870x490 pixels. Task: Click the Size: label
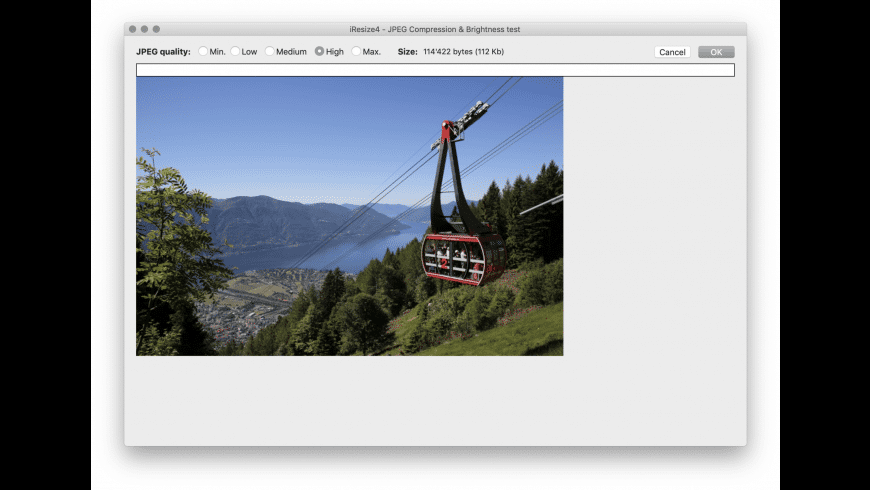[x=407, y=52]
